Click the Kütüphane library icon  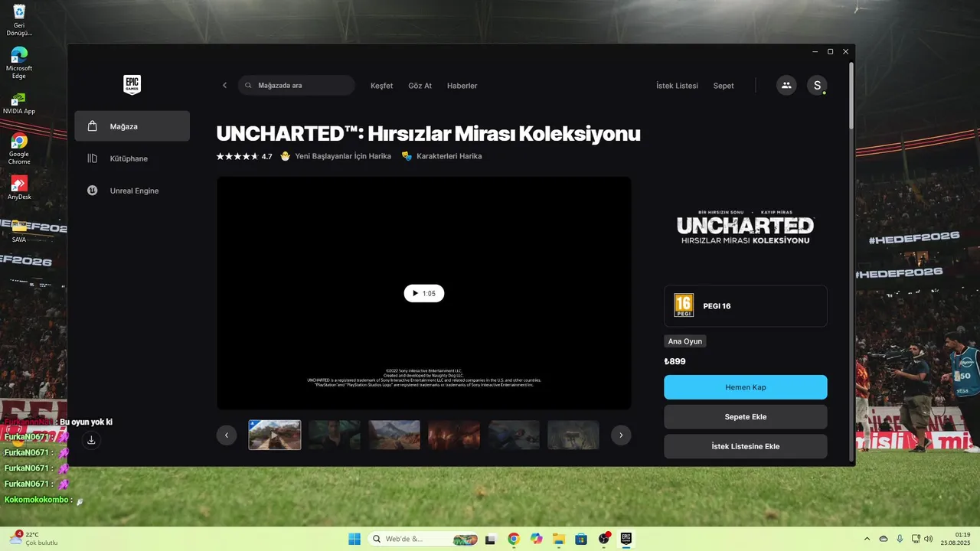pos(93,158)
